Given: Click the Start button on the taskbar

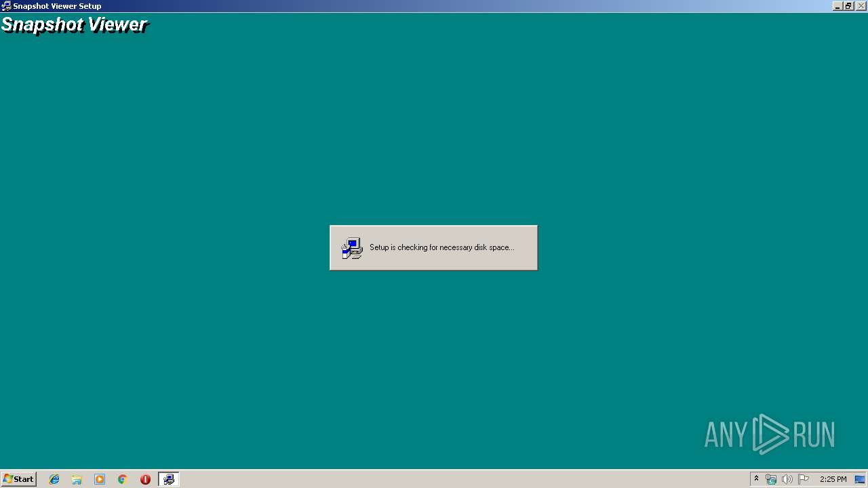Looking at the screenshot, I should click(x=18, y=479).
